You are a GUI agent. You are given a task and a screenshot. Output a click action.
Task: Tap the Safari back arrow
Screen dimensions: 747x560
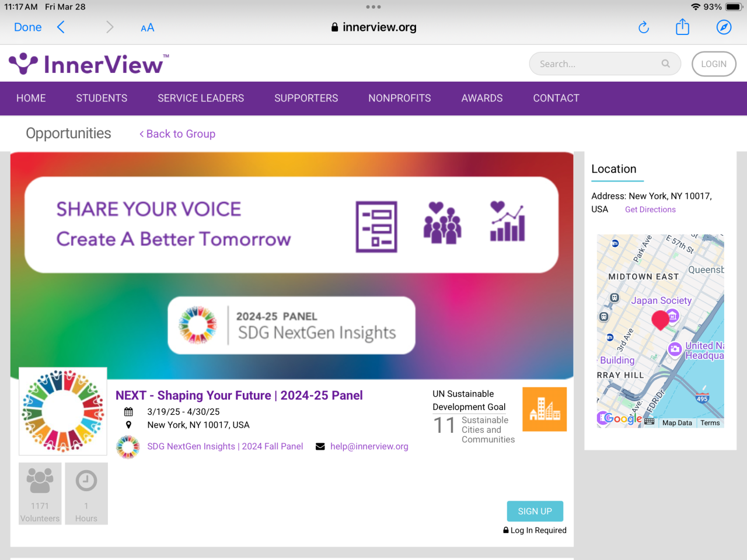[x=61, y=27]
